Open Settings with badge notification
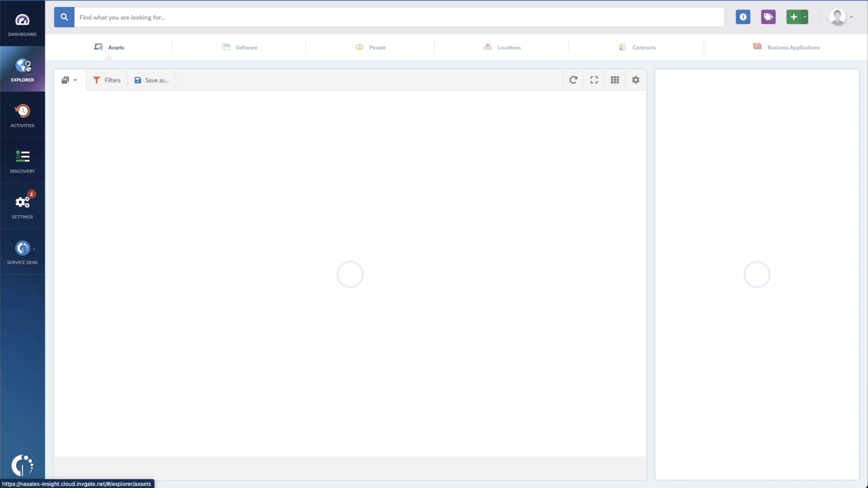Viewport: 868px width, 488px height. (x=22, y=206)
